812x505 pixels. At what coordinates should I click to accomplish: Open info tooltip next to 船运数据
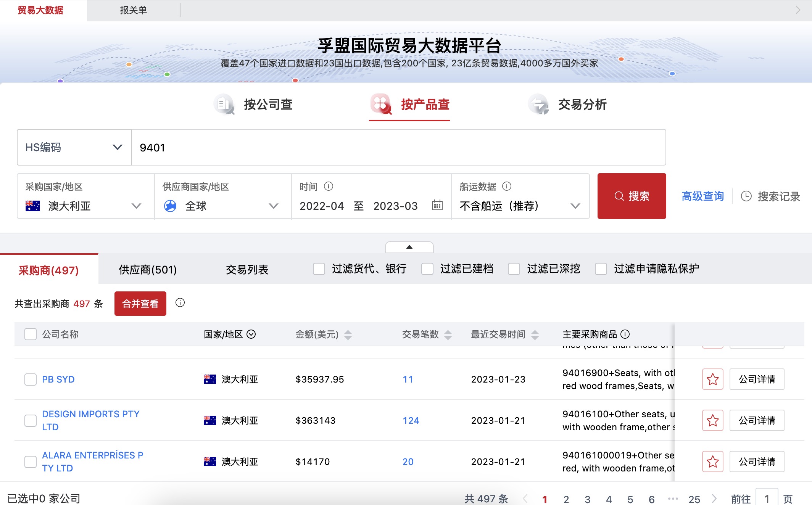[506, 187]
